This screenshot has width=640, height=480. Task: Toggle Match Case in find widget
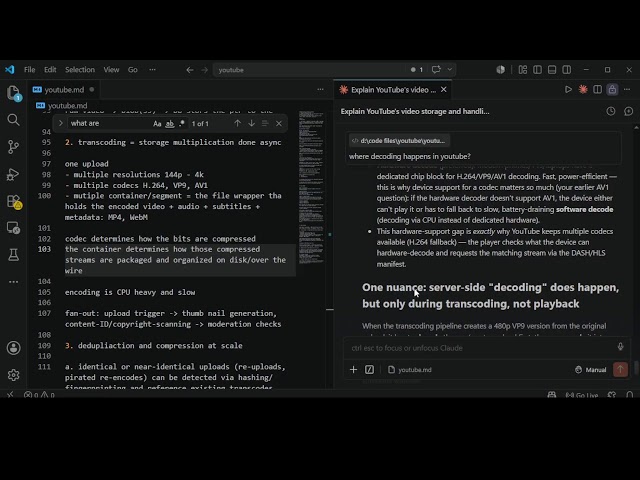[x=157, y=124]
